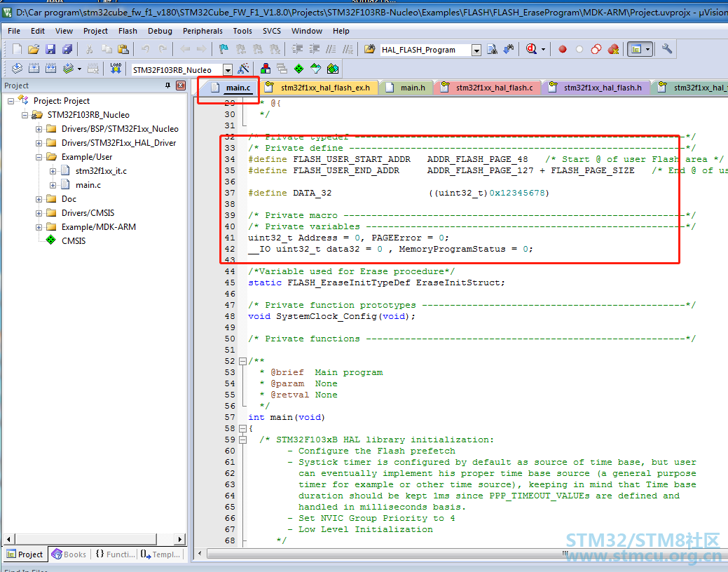
Task: Click inside the HAL_FLASH_Program search field
Action: (425, 50)
